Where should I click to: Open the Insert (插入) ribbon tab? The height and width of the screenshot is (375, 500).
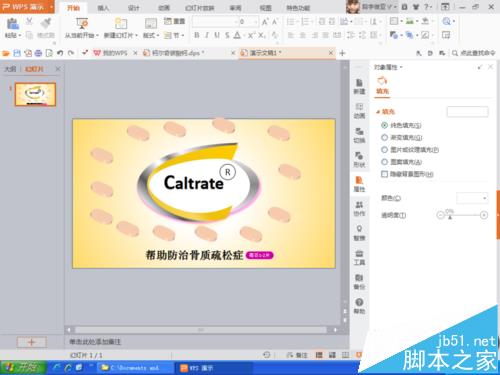tap(103, 8)
